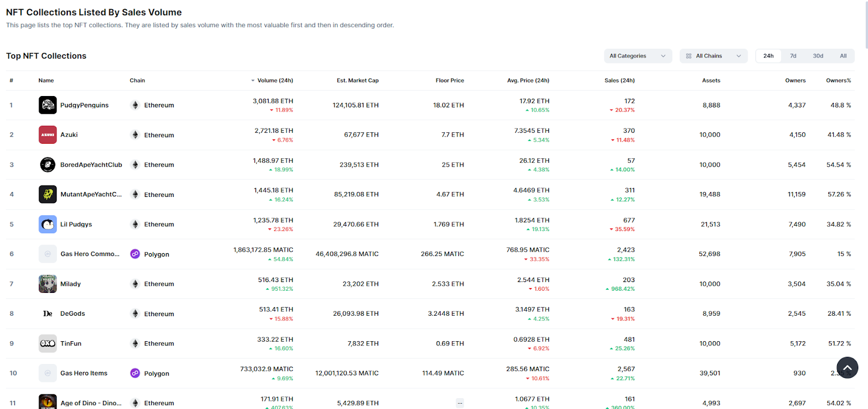868x409 pixels.
Task: Click the Floor Price column header
Action: click(450, 80)
